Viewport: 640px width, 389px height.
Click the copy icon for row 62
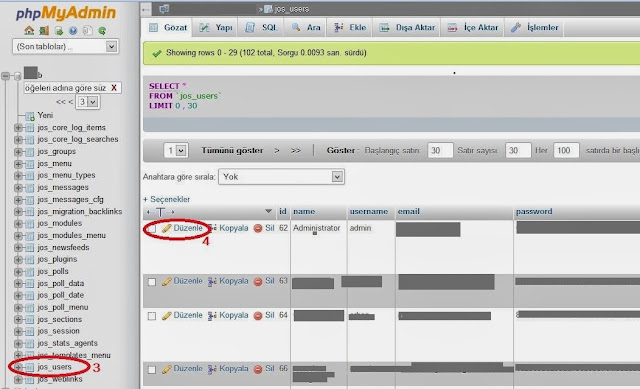212,229
